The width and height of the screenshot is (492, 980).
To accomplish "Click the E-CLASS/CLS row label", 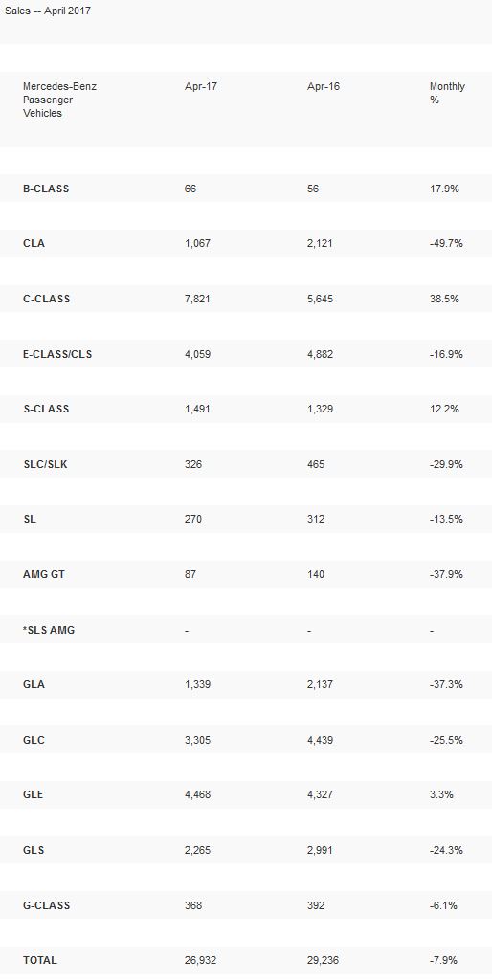I will (57, 354).
